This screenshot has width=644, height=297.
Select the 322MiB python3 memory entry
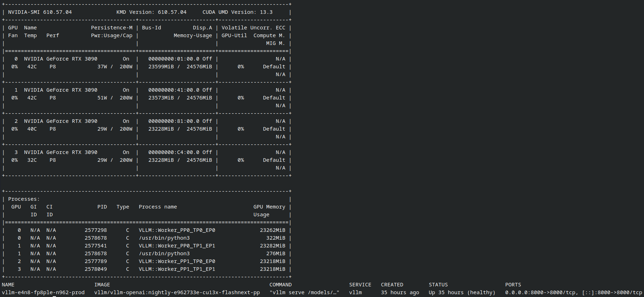[276, 238]
